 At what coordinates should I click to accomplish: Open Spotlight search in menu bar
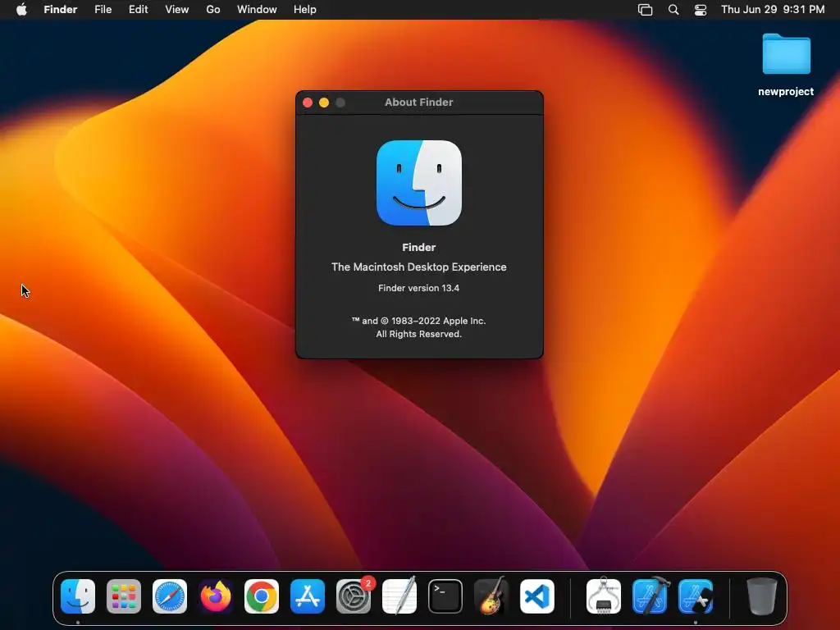(673, 10)
